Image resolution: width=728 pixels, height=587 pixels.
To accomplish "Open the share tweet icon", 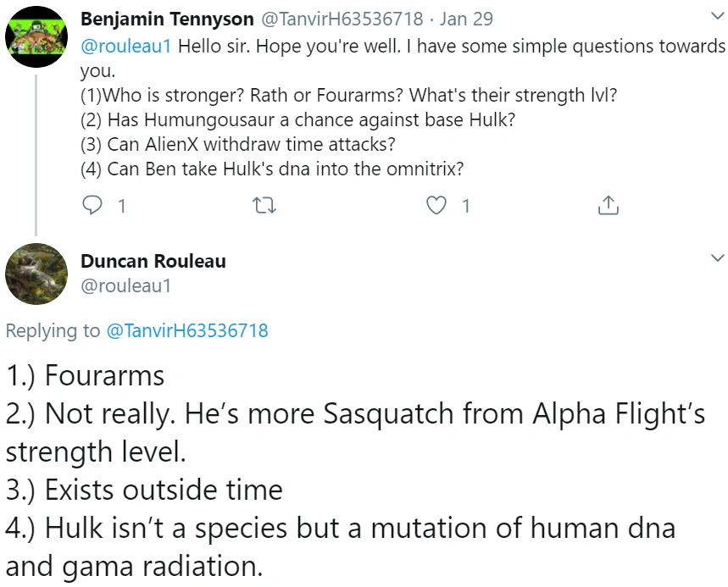I will (x=608, y=205).
